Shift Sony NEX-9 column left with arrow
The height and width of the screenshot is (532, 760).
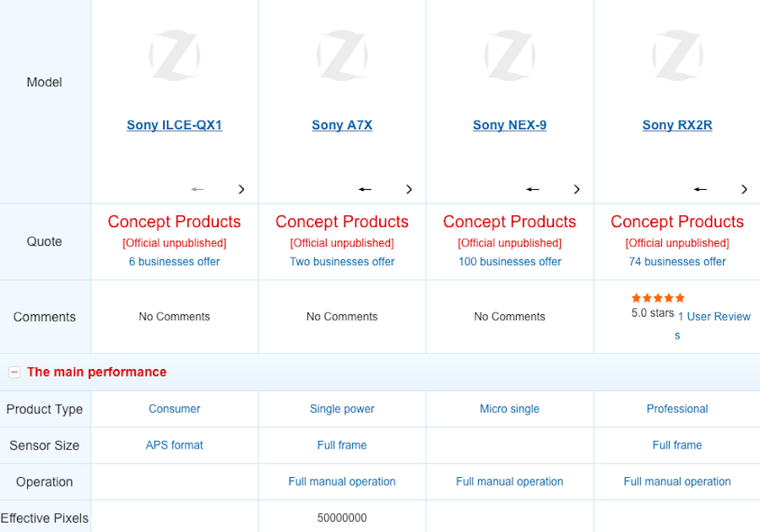(x=533, y=189)
